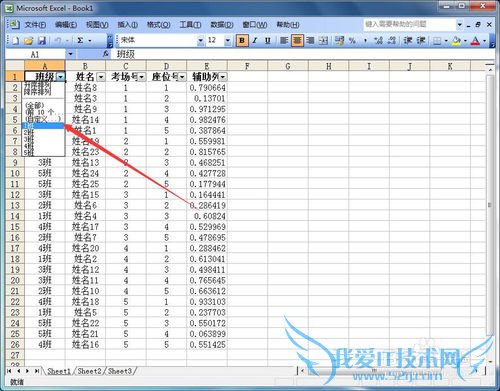The width and height of the screenshot is (500, 391).
Task: Align text left in the toolbar
Action: click(x=284, y=41)
